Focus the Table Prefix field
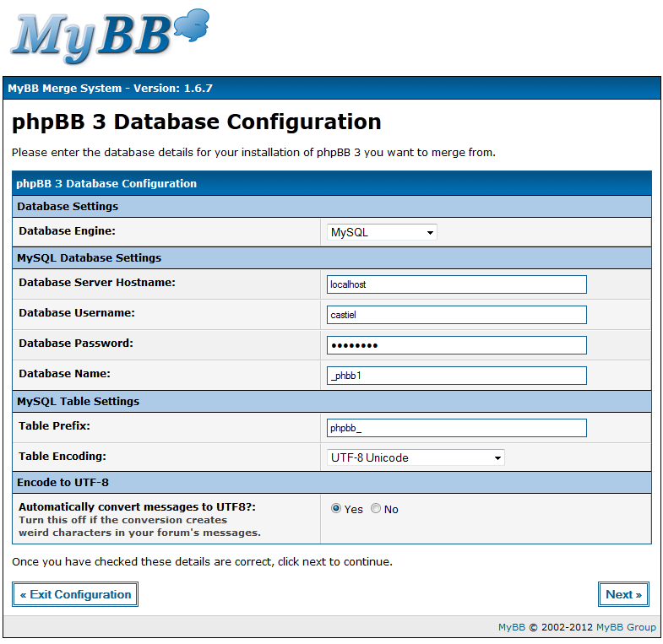Viewport: 663px width, 644px height. click(457, 428)
